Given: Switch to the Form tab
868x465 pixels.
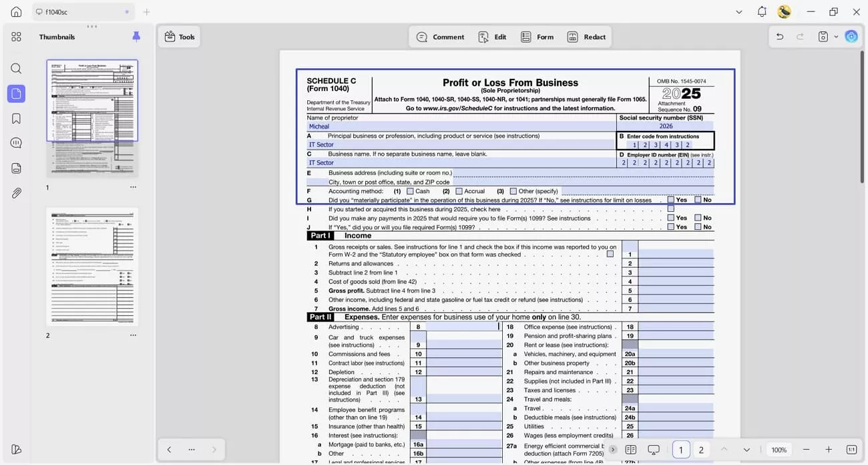Looking at the screenshot, I should tap(537, 37).
